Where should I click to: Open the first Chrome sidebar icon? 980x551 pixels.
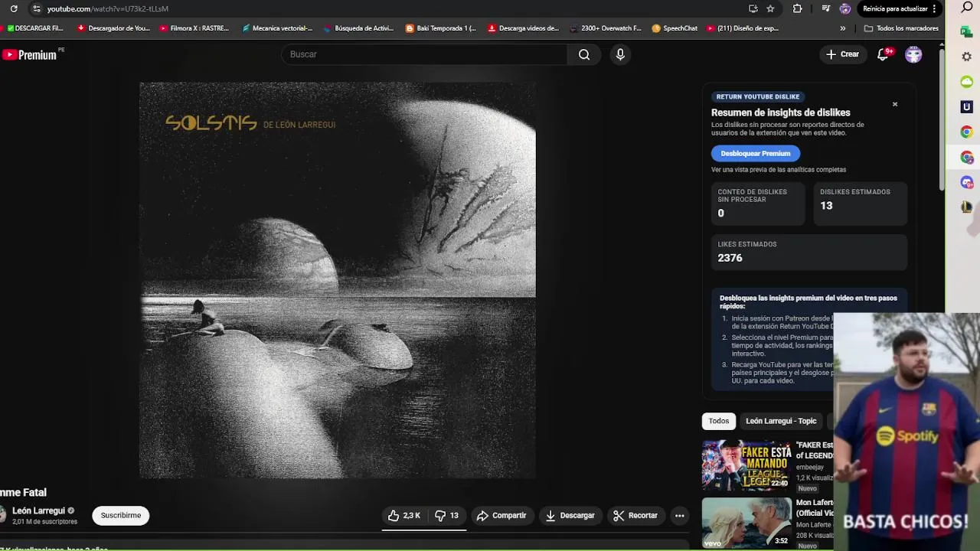967,132
